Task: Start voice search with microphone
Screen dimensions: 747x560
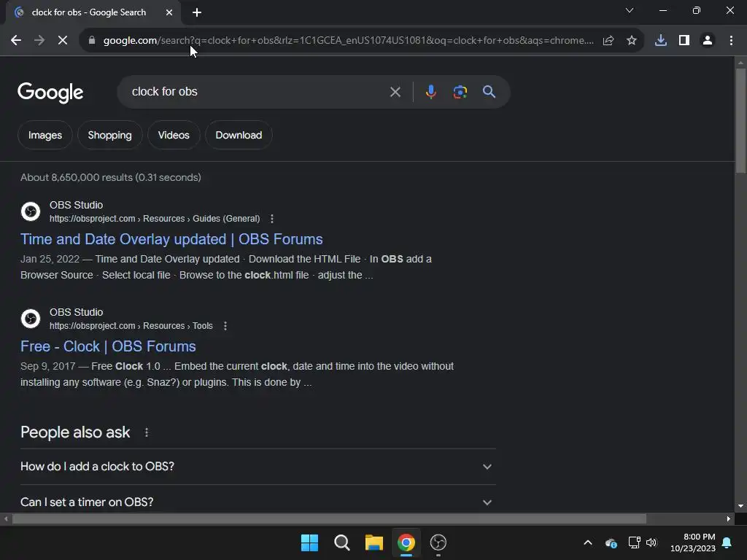Action: 430,92
